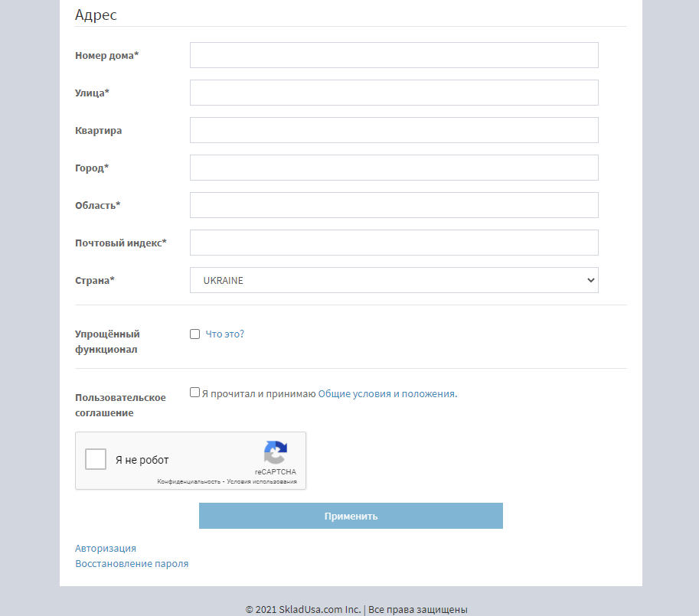The width and height of the screenshot is (699, 616).
Task: Click the Номер дома input field
Action: pyautogui.click(x=394, y=55)
